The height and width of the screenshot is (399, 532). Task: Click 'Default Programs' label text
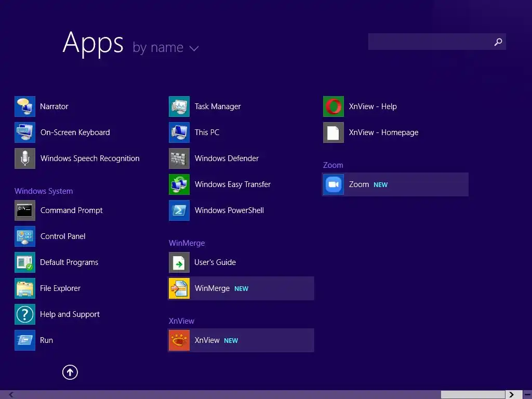pos(69,262)
